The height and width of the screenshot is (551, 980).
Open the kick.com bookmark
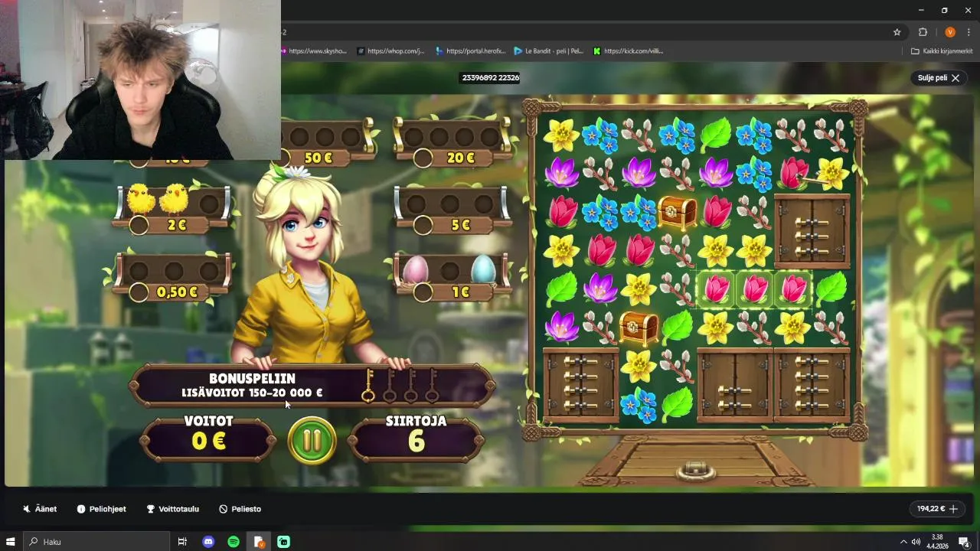point(629,51)
